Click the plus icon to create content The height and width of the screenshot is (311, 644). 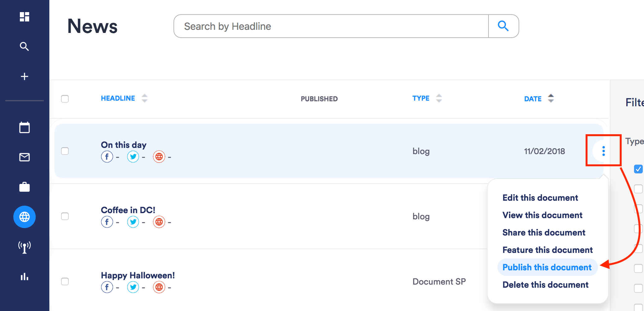[x=24, y=76]
